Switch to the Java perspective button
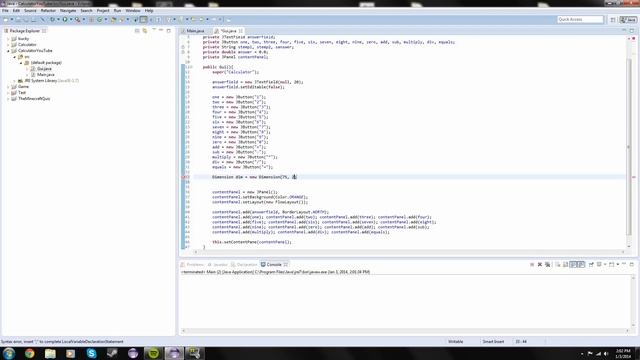Screen dimensions: 640x360 (628, 20)
